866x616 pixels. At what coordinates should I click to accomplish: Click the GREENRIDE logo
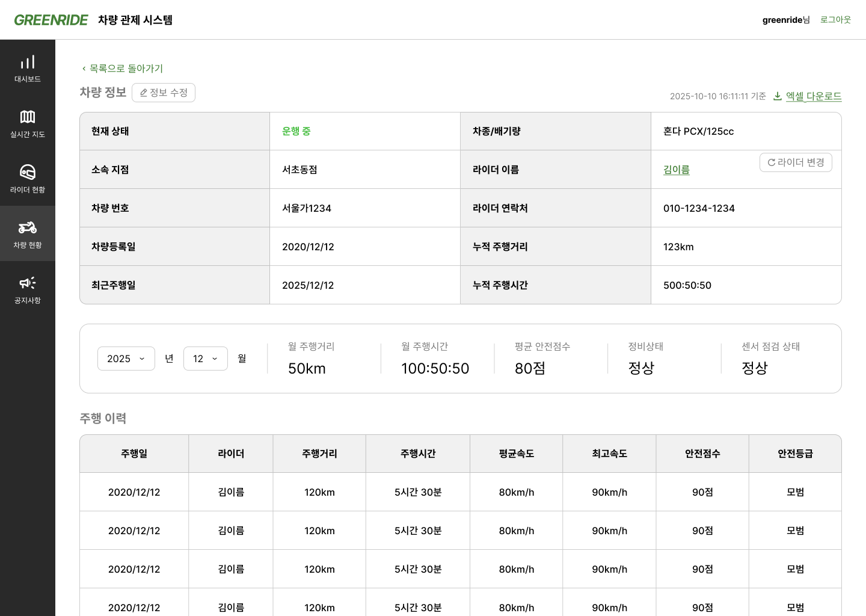coord(51,20)
